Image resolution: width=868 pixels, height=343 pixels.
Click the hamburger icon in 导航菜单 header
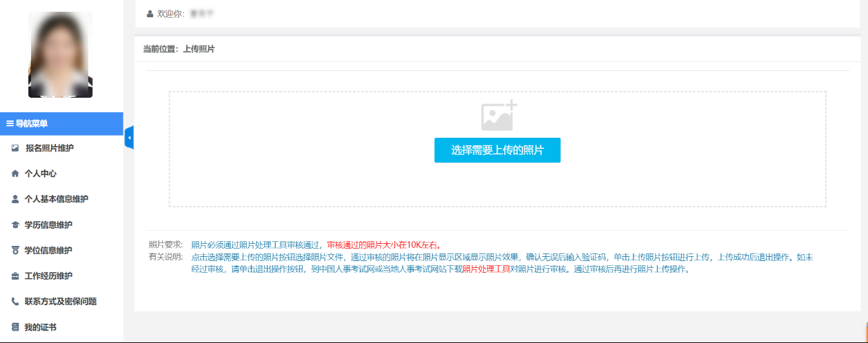10,124
